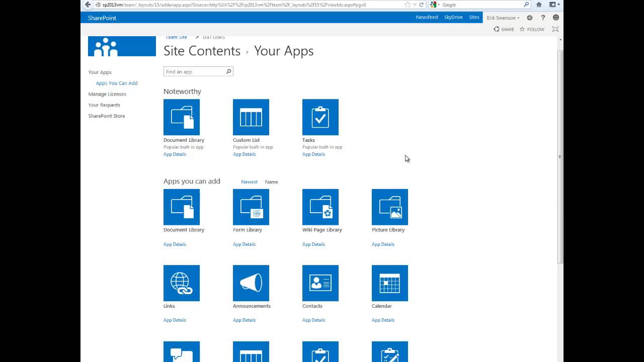The width and height of the screenshot is (644, 362).
Task: Open the URL history dropdown arrow
Action: pyautogui.click(x=415, y=5)
